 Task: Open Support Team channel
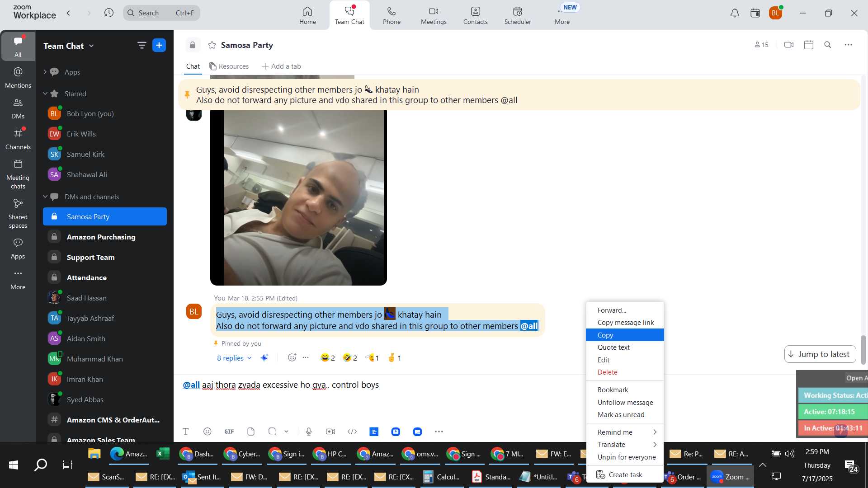pyautogui.click(x=105, y=257)
